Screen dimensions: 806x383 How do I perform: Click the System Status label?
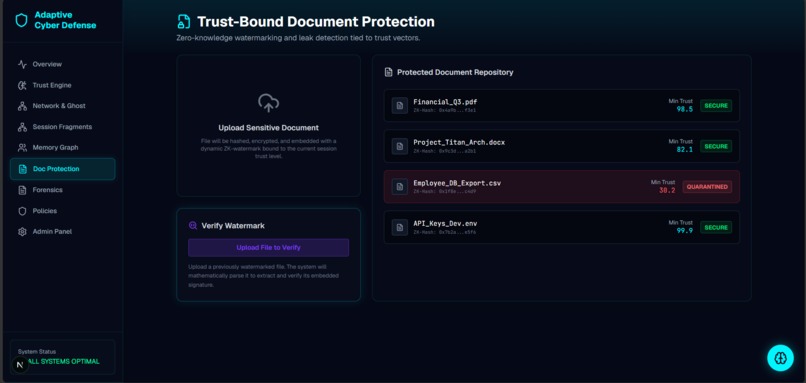point(37,352)
